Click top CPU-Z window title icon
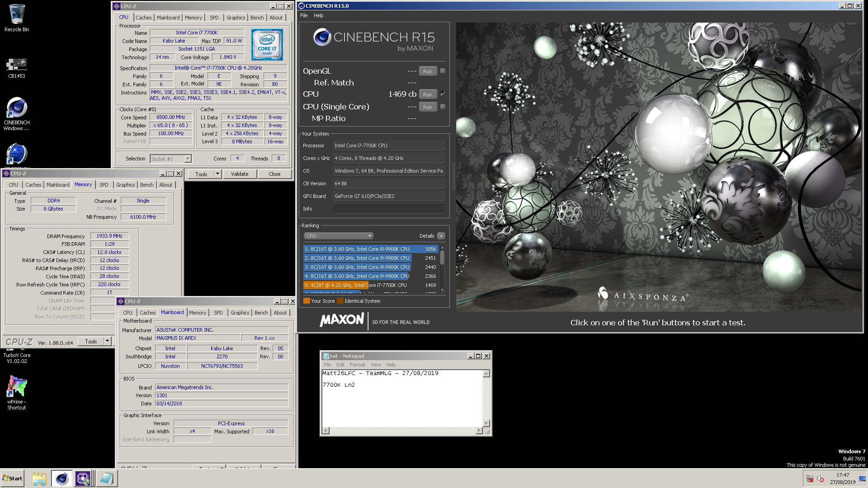Image resolution: width=868 pixels, height=488 pixels. (117, 6)
